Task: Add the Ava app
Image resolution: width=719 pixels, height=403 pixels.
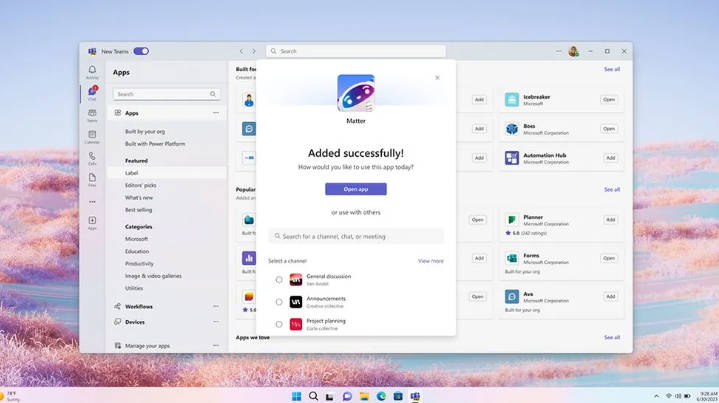Action: (x=610, y=296)
